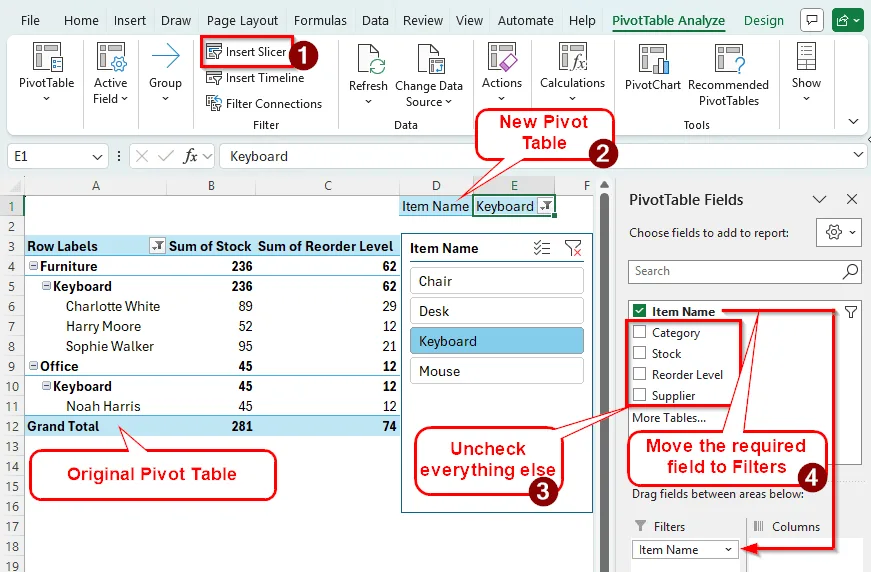Check the Category field
Screen dimensions: 871x572
639,332
